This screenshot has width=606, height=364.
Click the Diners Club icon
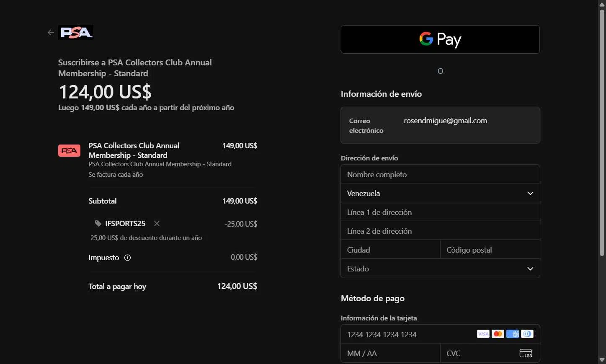[527, 334]
